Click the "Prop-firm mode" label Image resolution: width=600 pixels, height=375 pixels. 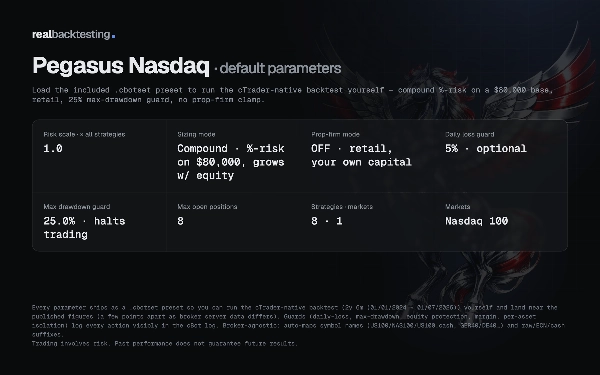click(x=335, y=134)
